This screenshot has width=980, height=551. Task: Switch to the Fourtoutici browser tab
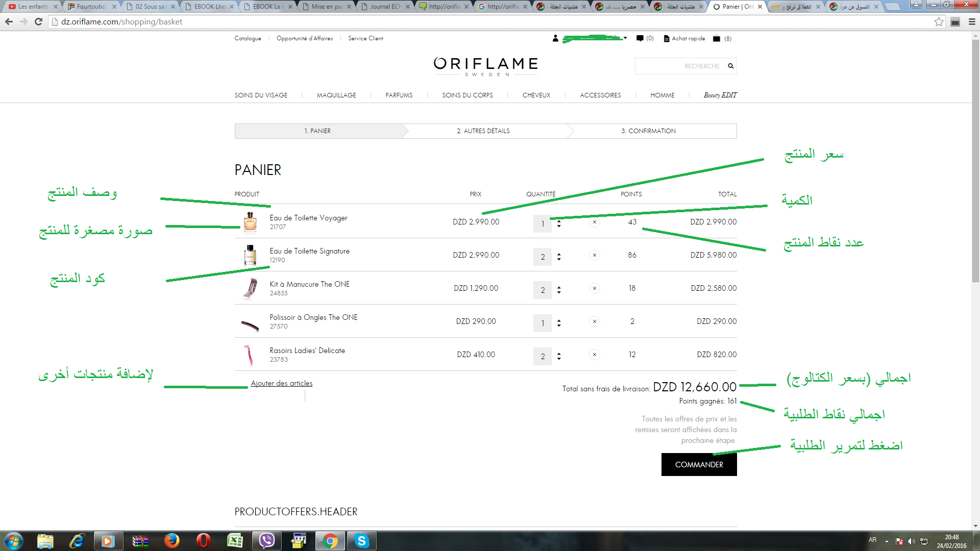91,7
